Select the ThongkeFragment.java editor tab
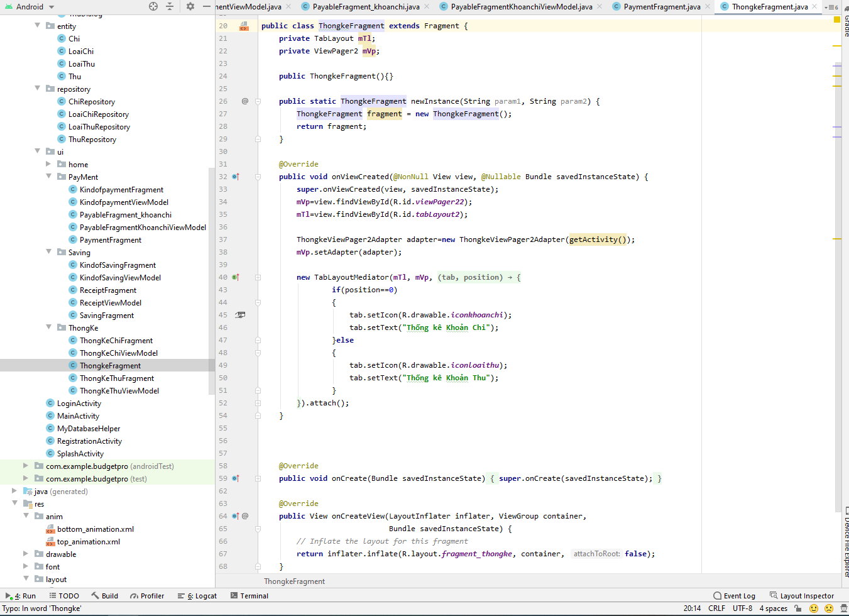Viewport: 849px width, 616px height. [770, 6]
